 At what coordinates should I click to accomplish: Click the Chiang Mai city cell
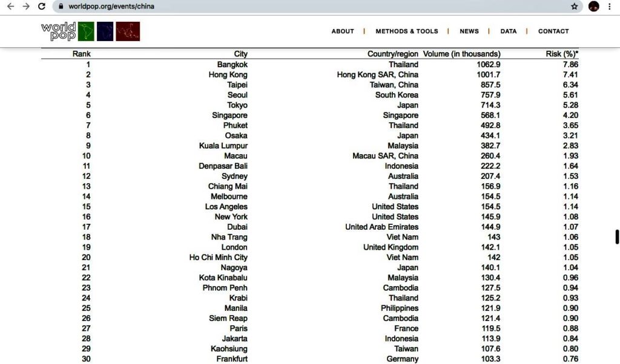coord(228,186)
